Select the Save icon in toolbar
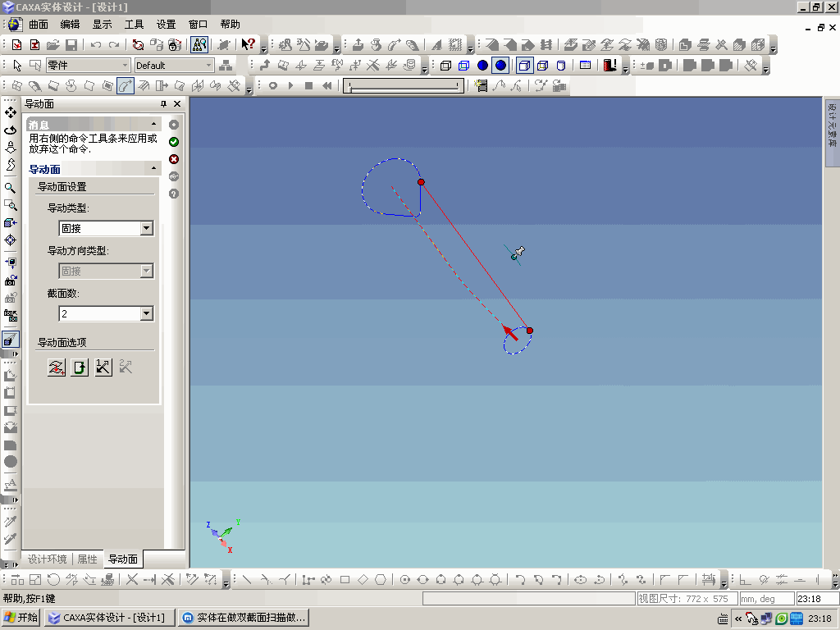Screen dimensions: 840x630 (x=71, y=45)
